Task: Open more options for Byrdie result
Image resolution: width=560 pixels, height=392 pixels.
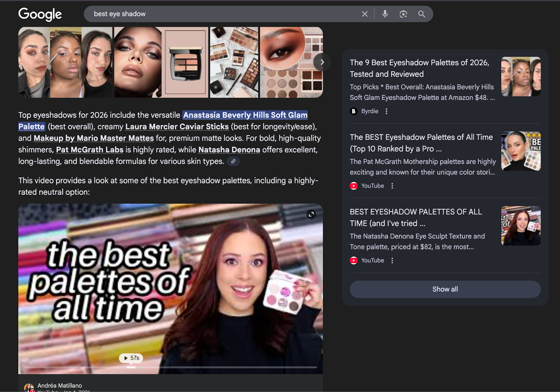Action: [386, 111]
